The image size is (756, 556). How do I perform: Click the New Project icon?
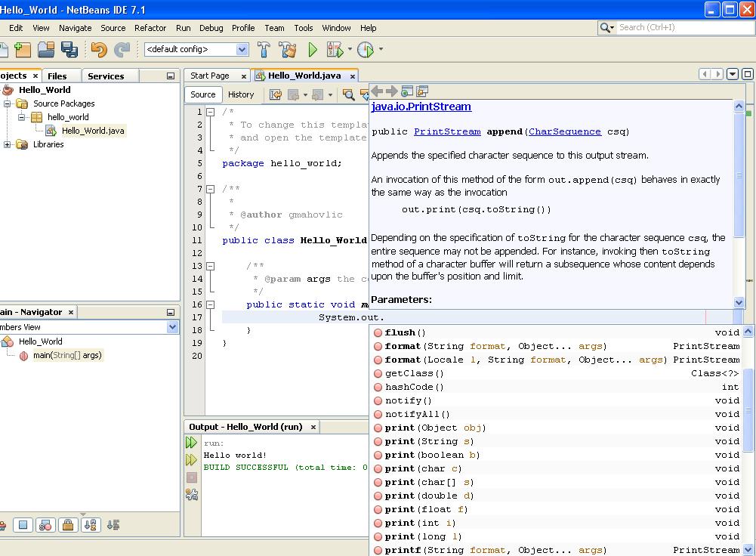23,50
